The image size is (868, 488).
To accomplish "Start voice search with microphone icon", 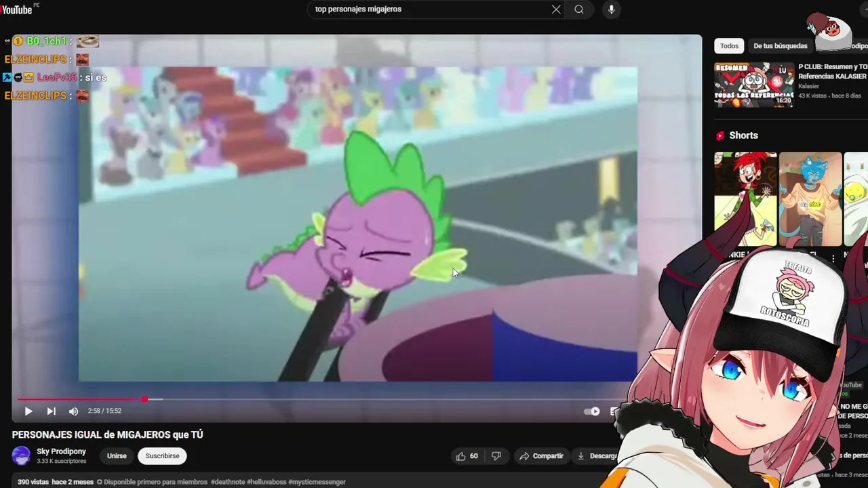I will (x=611, y=9).
